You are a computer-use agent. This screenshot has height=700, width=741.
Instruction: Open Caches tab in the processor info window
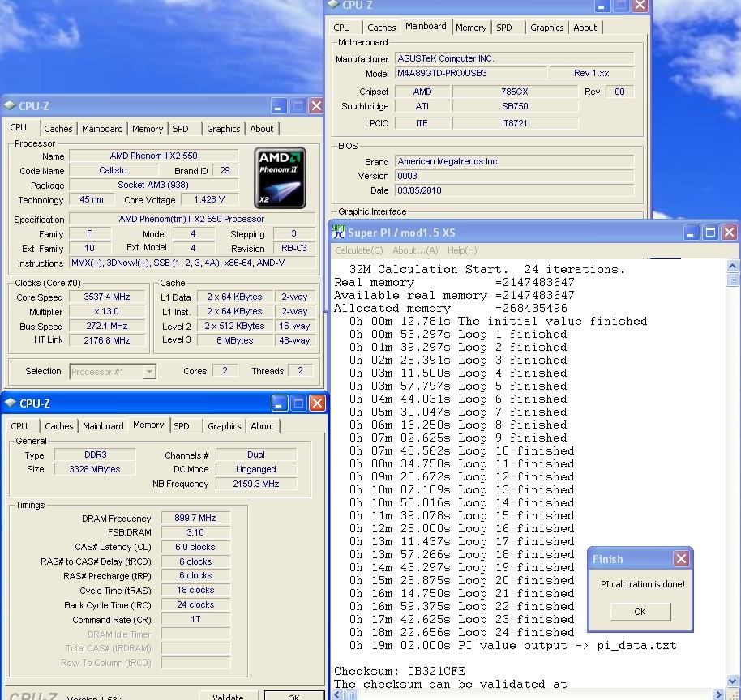(58, 129)
